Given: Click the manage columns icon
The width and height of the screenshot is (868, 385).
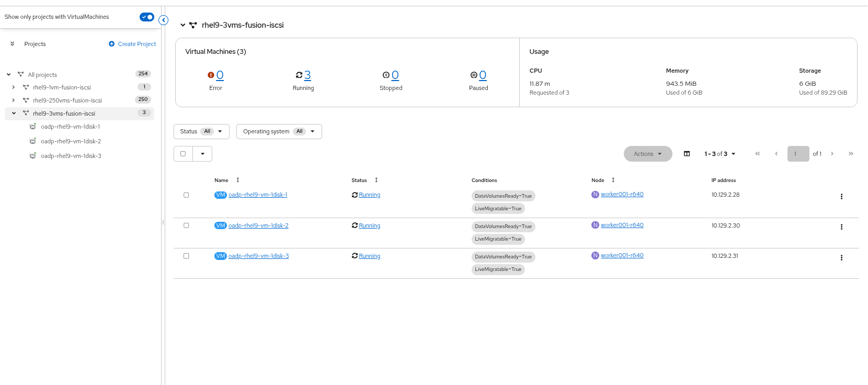Looking at the screenshot, I should (x=687, y=154).
